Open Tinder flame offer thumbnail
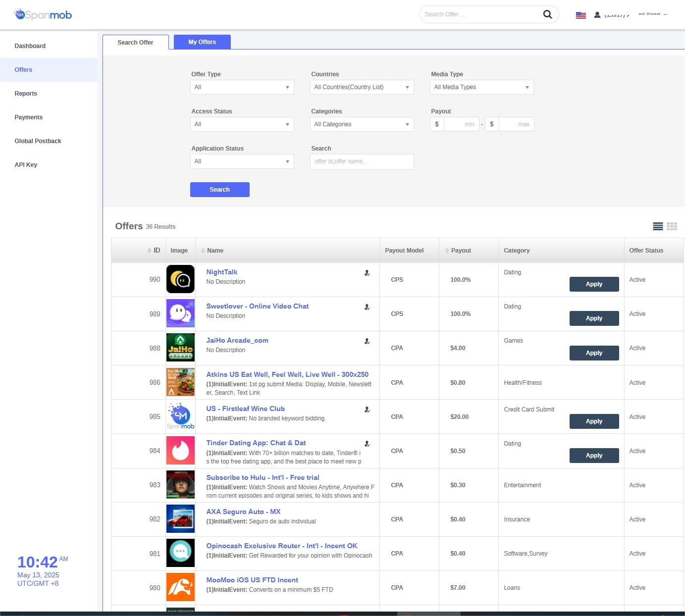Screen dimensions: 685x616 click(180, 451)
